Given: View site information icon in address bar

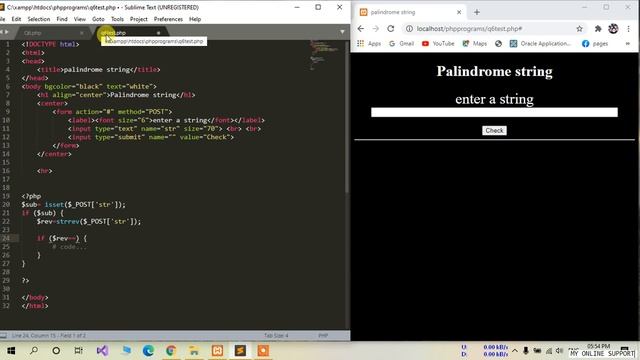Looking at the screenshot, I should [409, 29].
